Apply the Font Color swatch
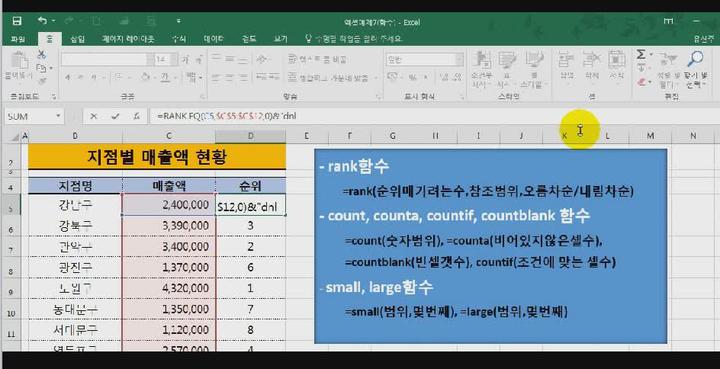Image resolution: width=720 pixels, height=369 pixels. (164, 77)
